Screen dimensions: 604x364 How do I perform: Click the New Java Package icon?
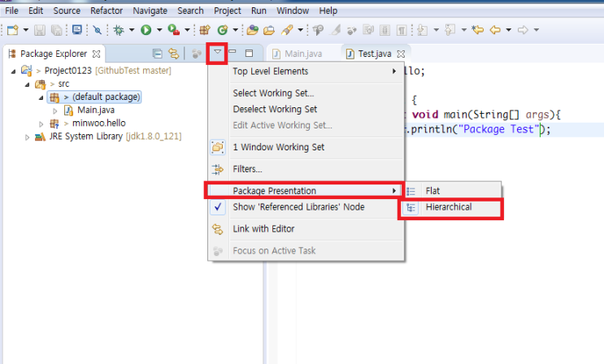click(204, 30)
